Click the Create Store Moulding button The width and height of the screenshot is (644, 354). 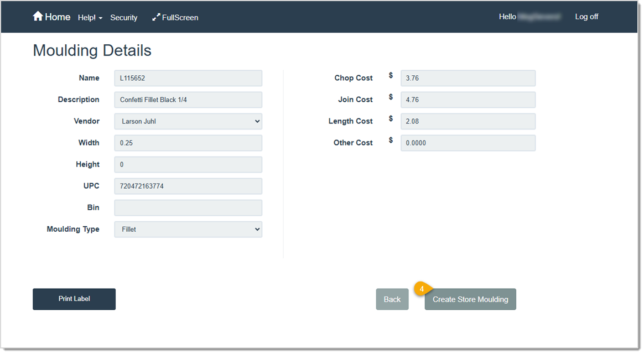[470, 299]
